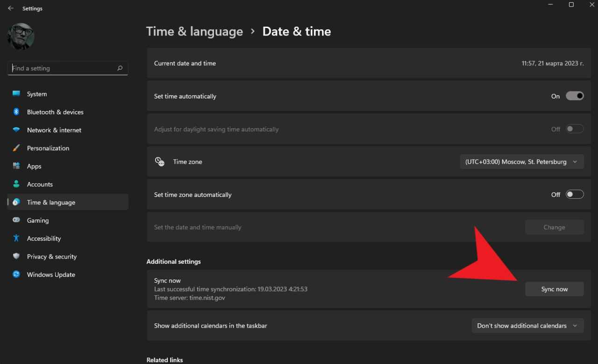Screen dimensions: 598x364
Task: Open the user profile picture
Action: point(21,36)
